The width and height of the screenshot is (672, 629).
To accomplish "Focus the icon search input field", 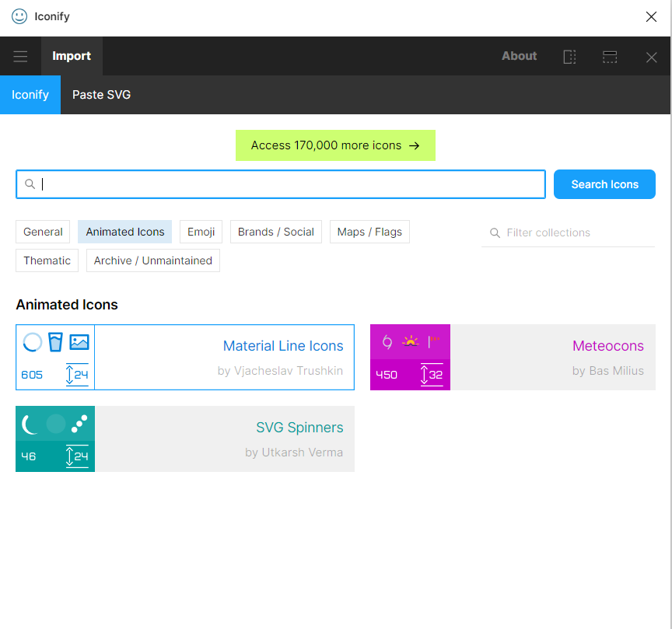I will [281, 184].
